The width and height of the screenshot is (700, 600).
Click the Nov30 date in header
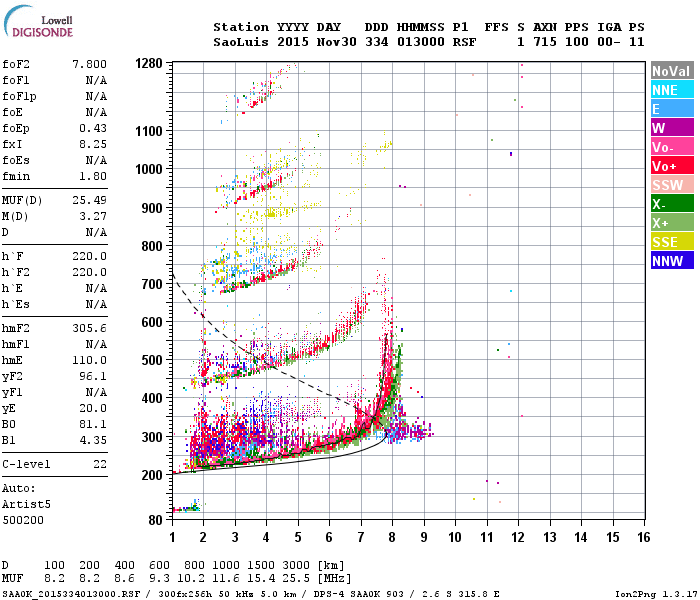[337, 42]
